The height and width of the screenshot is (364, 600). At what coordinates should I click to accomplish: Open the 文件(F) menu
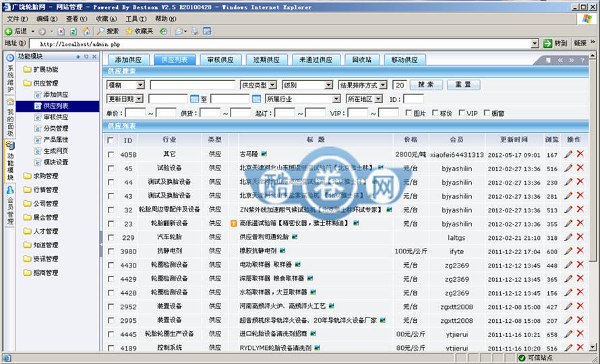click(18, 19)
